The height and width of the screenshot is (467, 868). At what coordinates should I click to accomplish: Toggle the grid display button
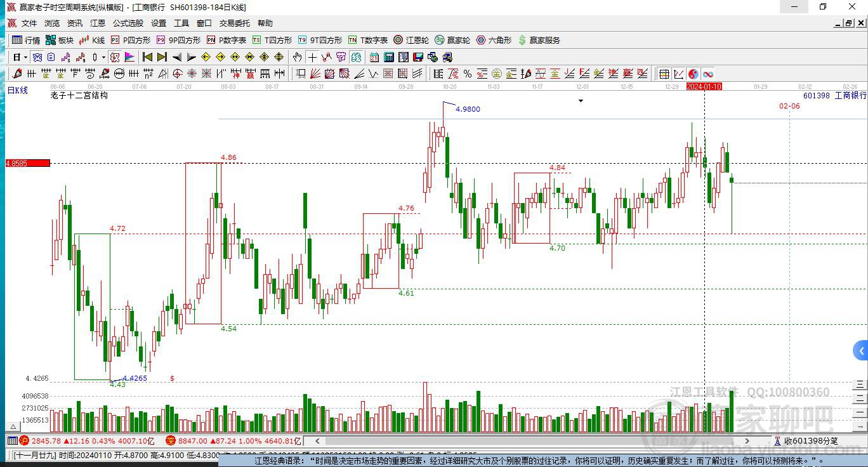click(x=664, y=74)
